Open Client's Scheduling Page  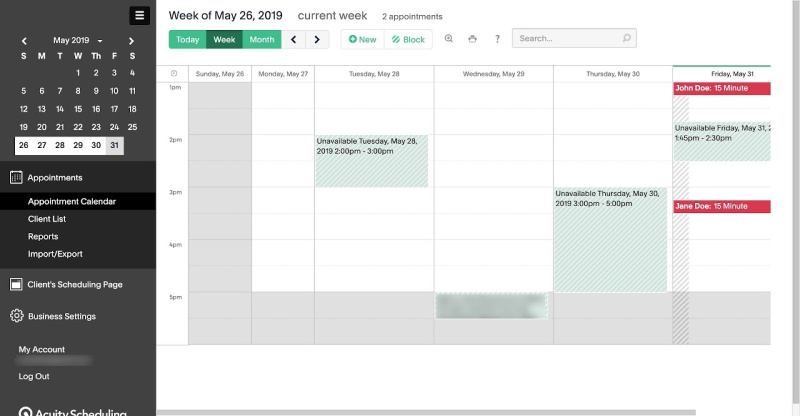pos(74,284)
